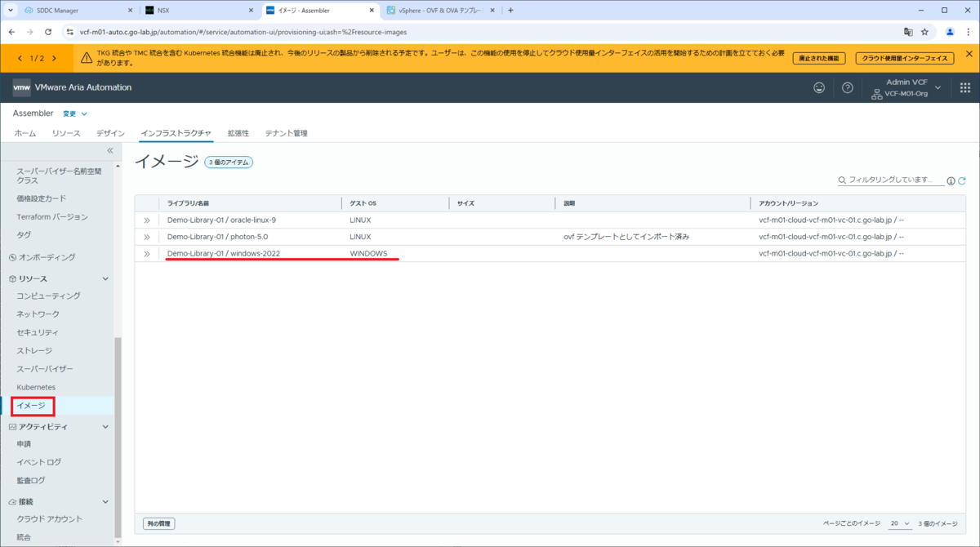
Task: Switch to the デザイン tab
Action: coord(110,133)
